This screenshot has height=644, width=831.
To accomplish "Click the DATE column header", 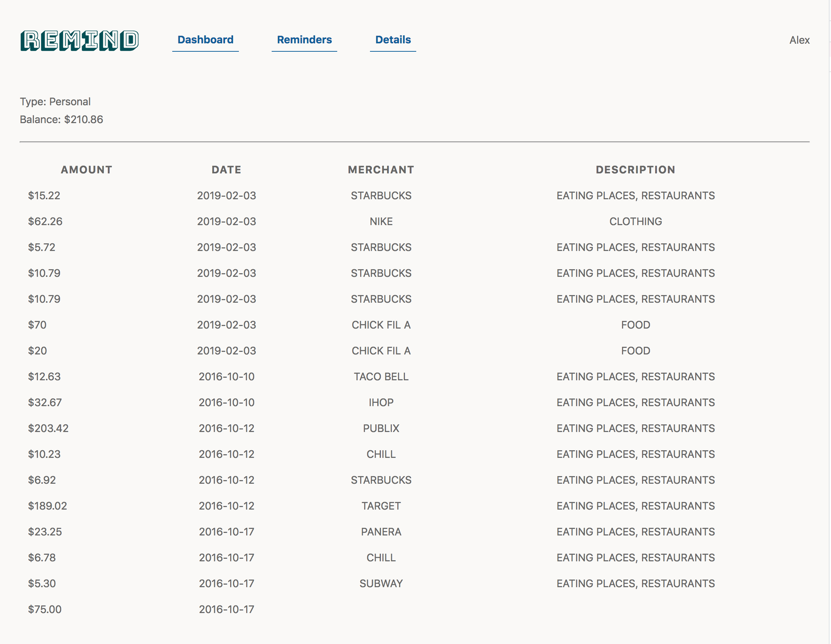I will click(227, 170).
